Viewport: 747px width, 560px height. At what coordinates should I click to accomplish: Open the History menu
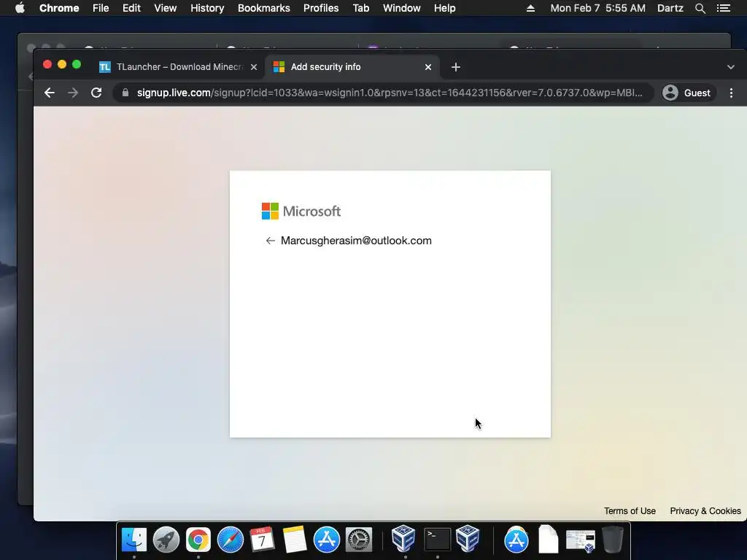click(x=207, y=8)
